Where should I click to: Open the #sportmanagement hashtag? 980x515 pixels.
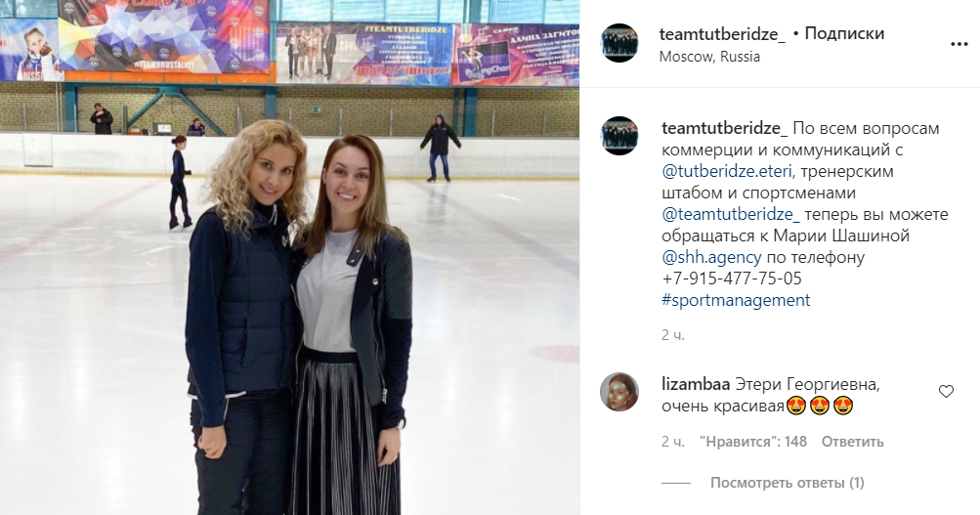click(x=736, y=300)
